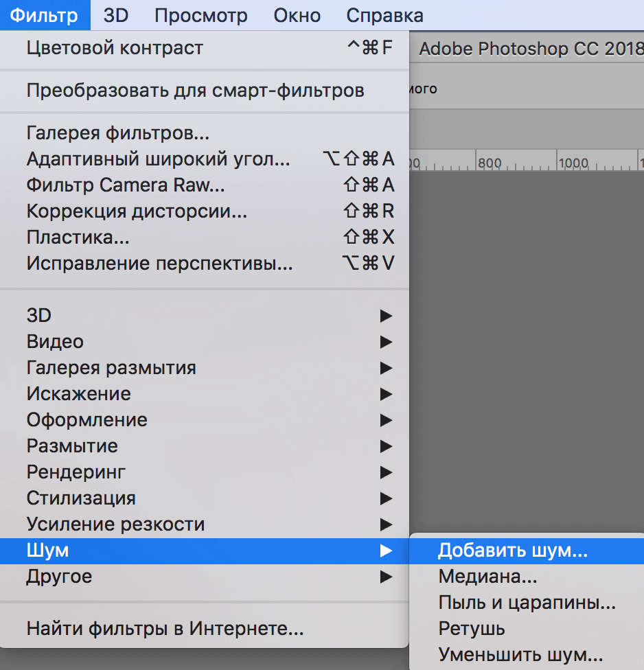Expand the Искажение submenu arrow
This screenshot has height=670, width=644.
(x=387, y=394)
